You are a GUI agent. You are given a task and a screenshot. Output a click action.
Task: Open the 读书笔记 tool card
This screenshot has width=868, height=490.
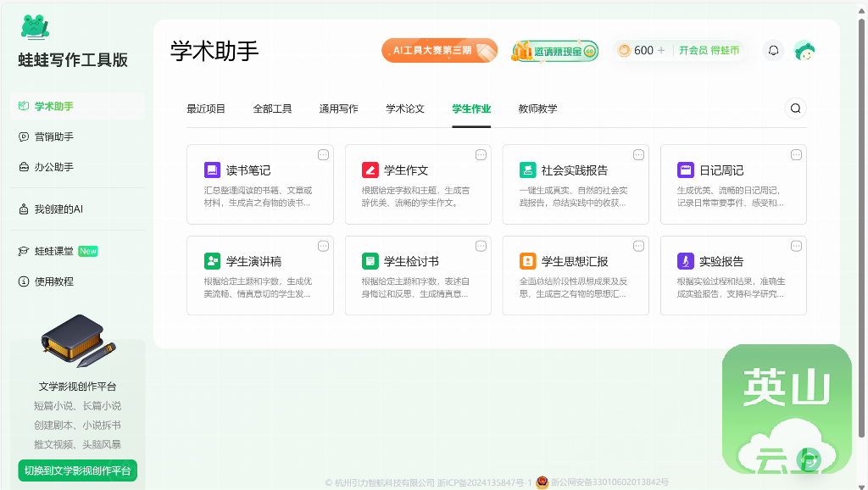(x=259, y=184)
